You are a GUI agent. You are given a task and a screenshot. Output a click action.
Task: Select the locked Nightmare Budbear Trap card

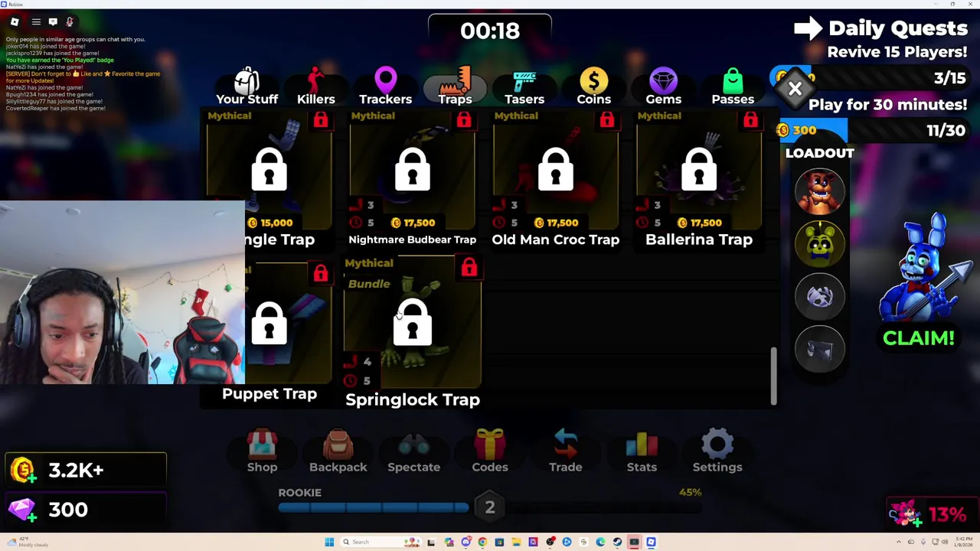point(413,178)
